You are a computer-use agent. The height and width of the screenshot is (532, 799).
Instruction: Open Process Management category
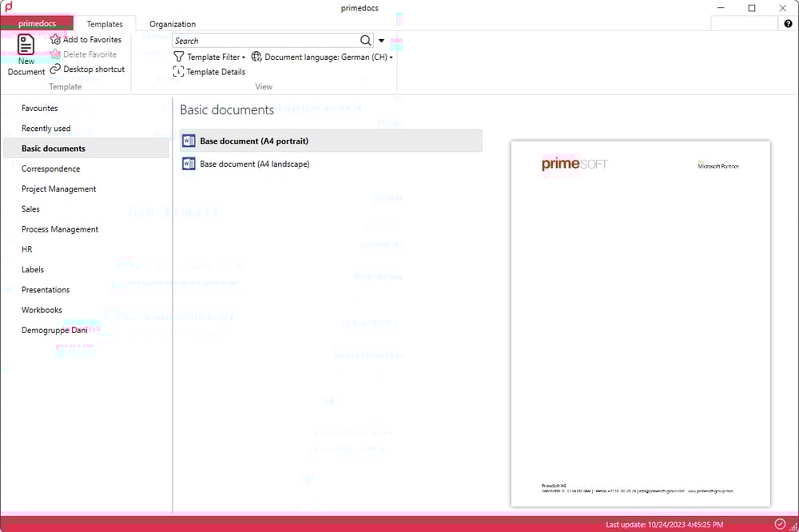tap(86, 229)
